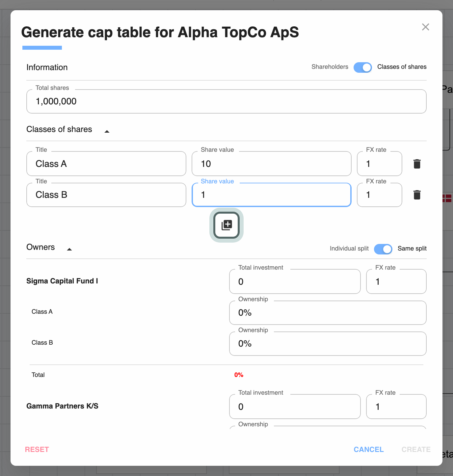The height and width of the screenshot is (476, 453).
Task: Set Sigma Class B ownership percentage
Action: click(x=328, y=344)
